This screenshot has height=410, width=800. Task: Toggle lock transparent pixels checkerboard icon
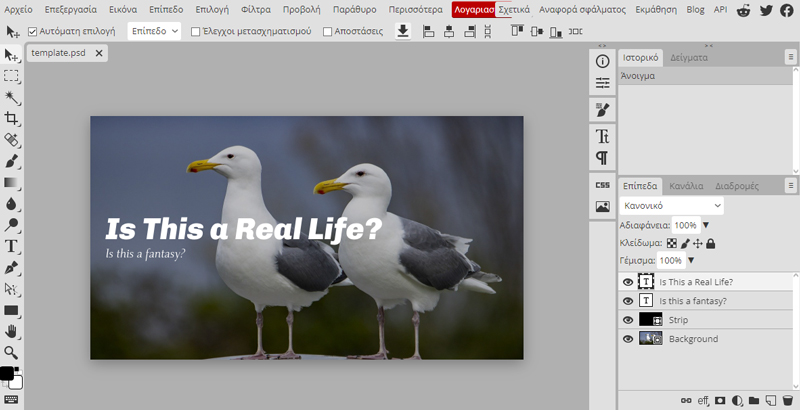click(x=672, y=243)
